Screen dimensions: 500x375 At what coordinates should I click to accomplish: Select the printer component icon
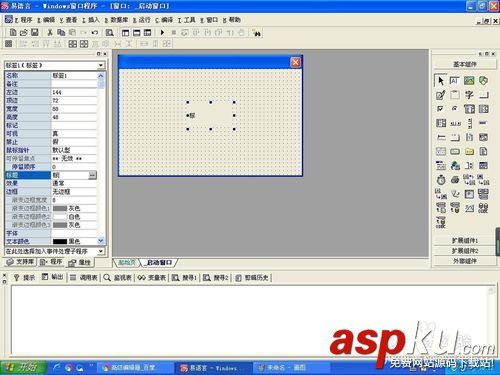455,180
